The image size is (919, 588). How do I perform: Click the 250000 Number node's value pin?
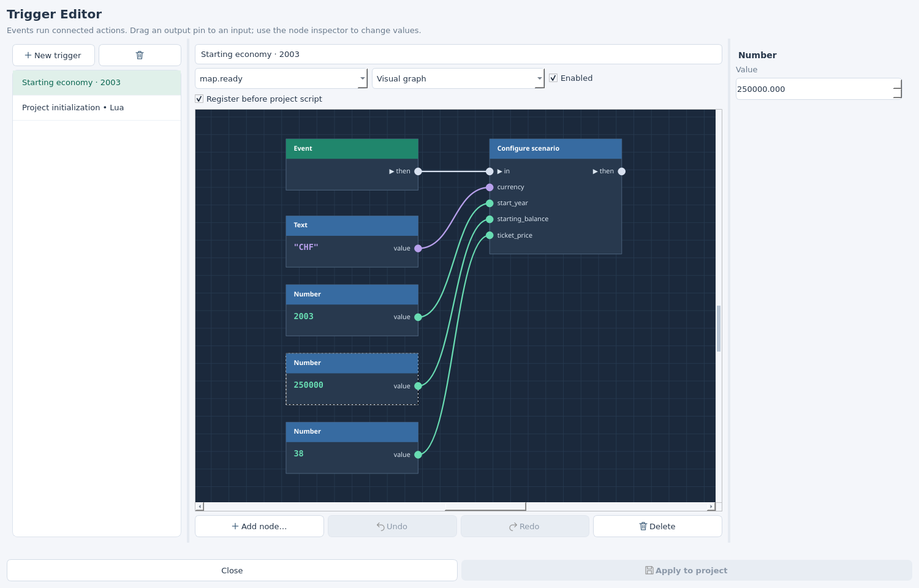coord(418,386)
